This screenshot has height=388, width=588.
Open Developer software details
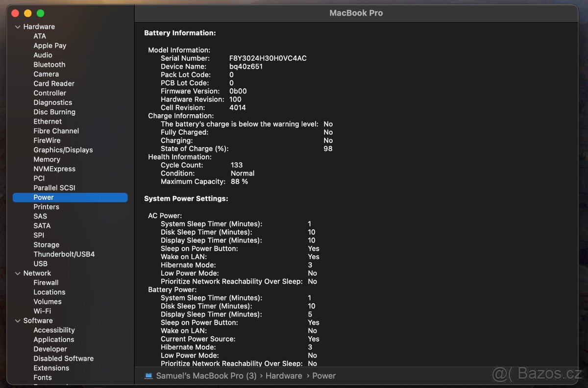(x=50, y=349)
